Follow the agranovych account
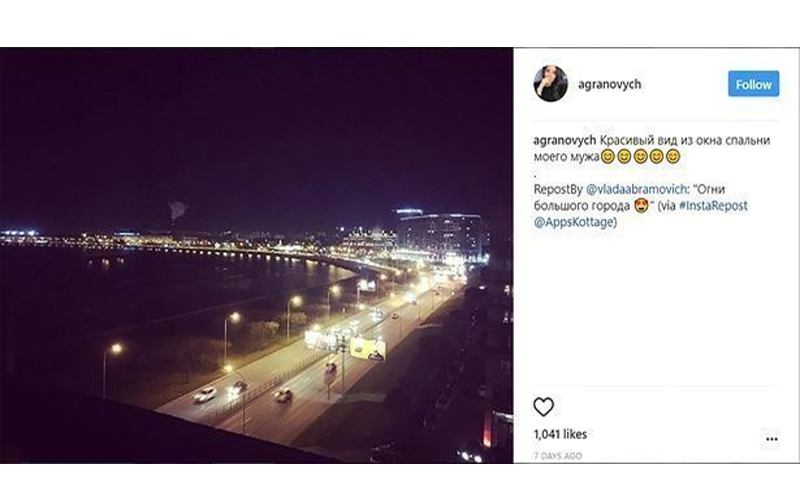 (753, 84)
